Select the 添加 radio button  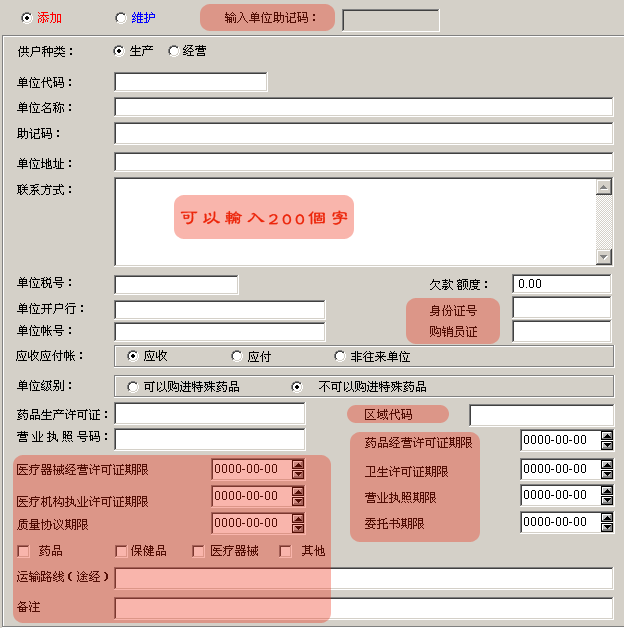27,18
